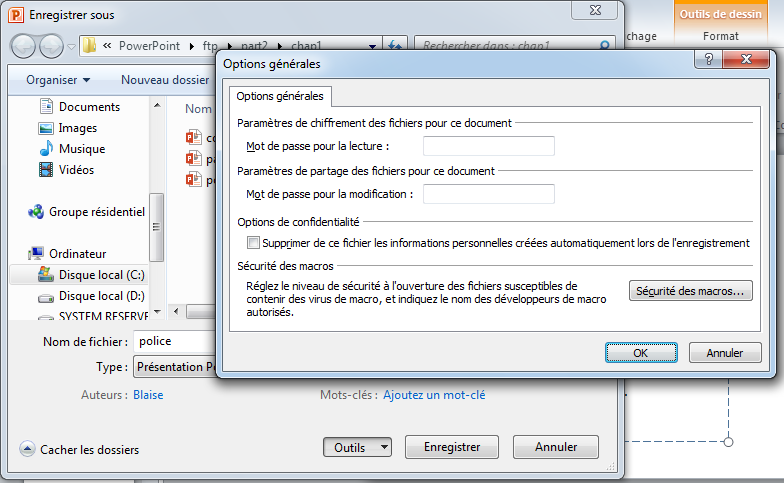The width and height of the screenshot is (784, 483).
Task: Click the Enregistrer button
Action: pos(452,446)
